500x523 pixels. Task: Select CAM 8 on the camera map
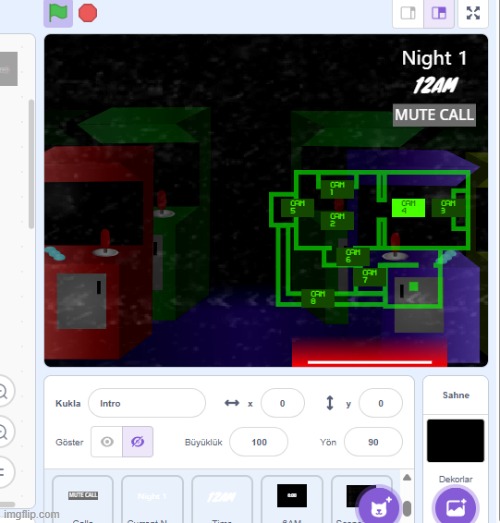click(318, 298)
